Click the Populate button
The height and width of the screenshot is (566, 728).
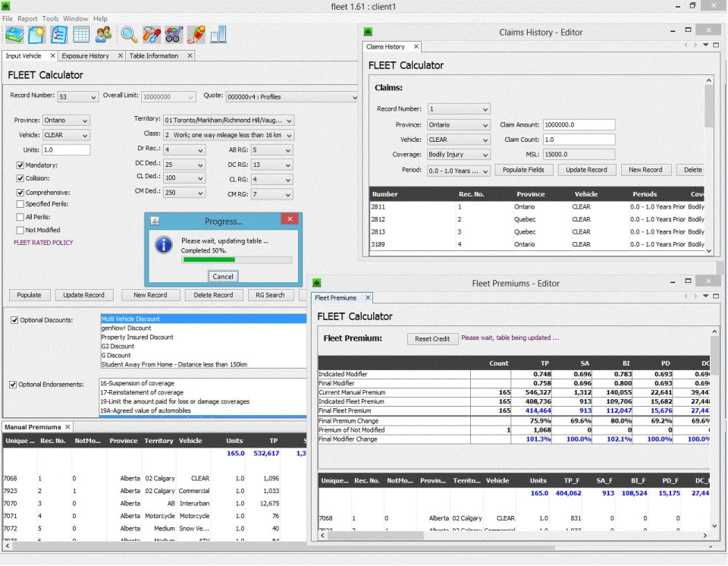29,295
